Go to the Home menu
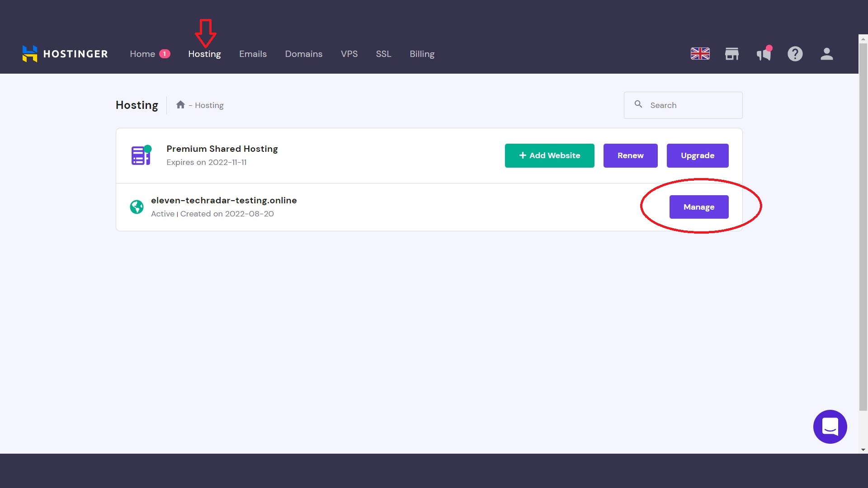This screenshot has height=488, width=868. (142, 54)
